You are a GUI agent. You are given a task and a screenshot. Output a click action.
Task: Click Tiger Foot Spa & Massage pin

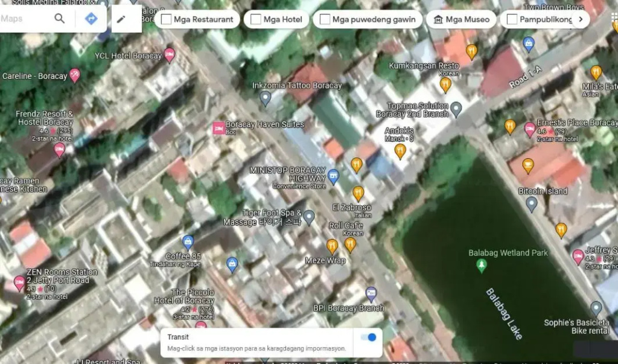tap(309, 217)
